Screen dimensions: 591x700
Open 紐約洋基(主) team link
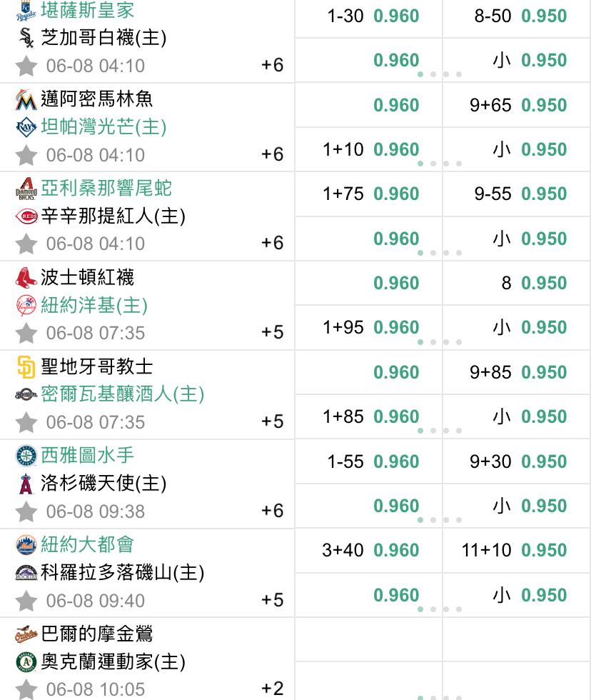point(94,306)
